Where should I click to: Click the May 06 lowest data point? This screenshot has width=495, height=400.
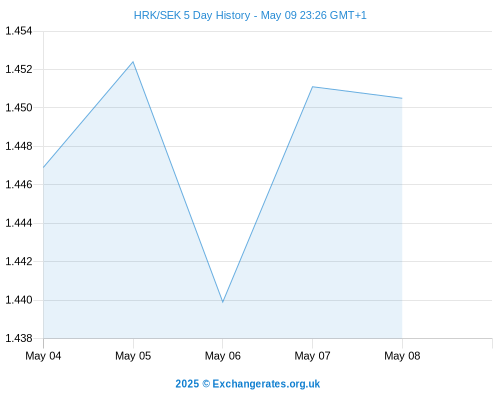223,302
